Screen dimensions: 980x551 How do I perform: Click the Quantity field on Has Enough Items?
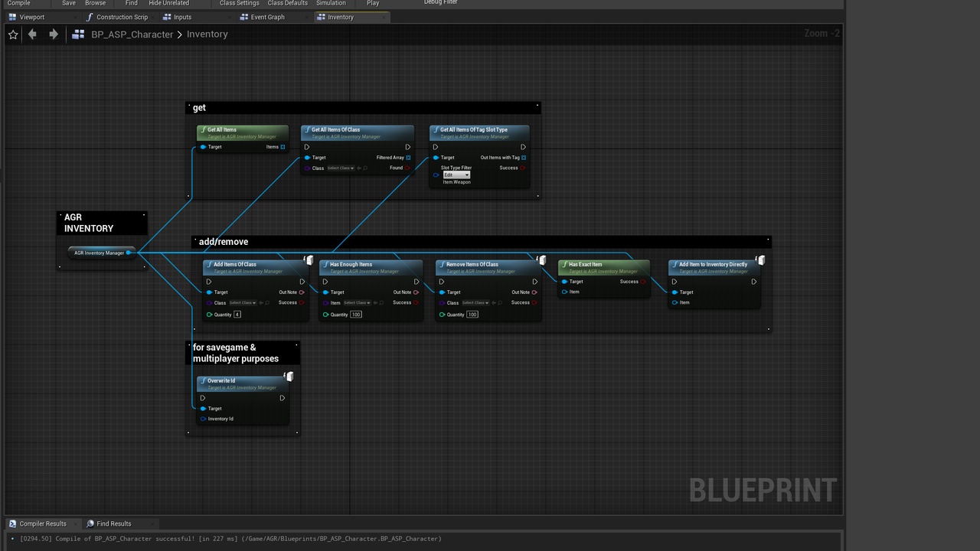click(x=356, y=315)
